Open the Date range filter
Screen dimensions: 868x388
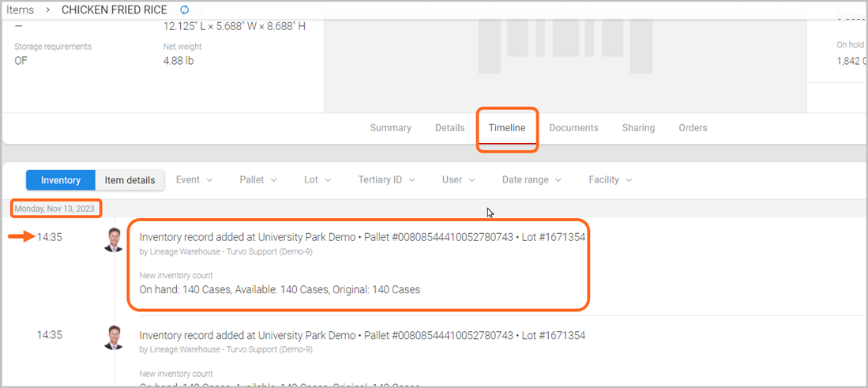[532, 180]
